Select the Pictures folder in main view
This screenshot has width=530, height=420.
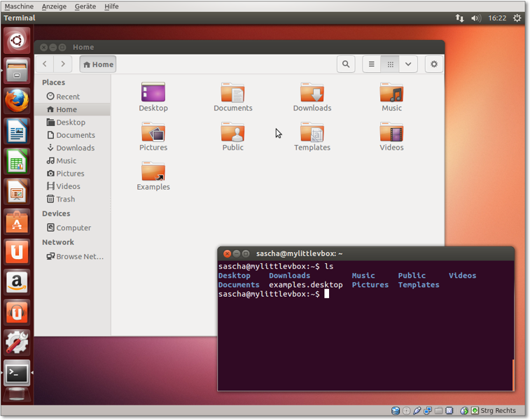pos(153,132)
